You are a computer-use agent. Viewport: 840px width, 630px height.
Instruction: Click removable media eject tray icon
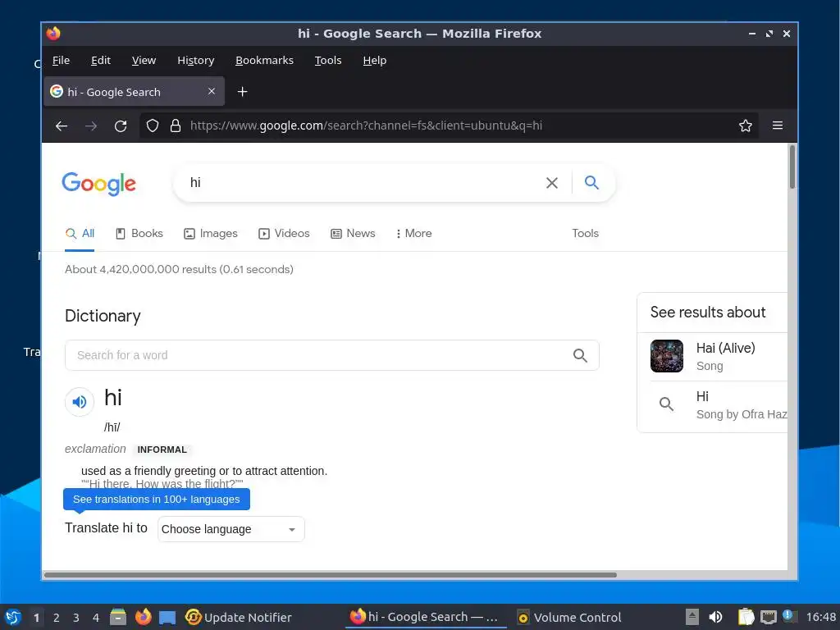[692, 617]
